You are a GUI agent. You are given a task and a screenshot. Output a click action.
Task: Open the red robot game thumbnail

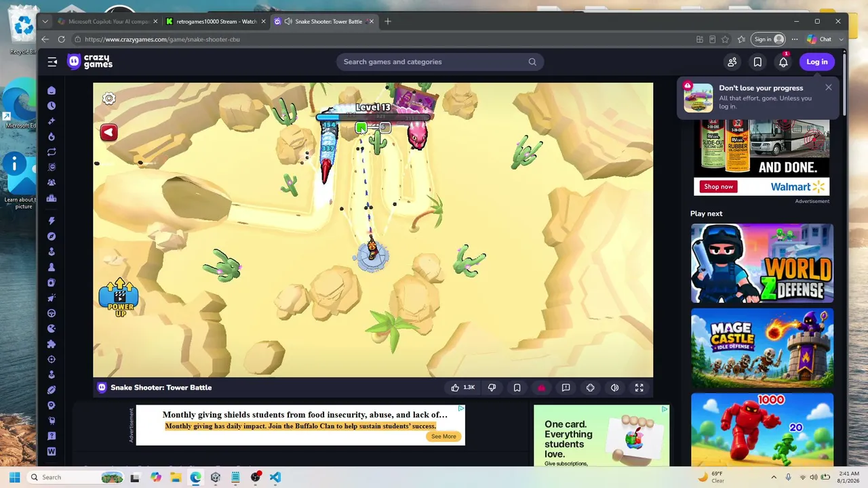pyautogui.click(x=762, y=430)
